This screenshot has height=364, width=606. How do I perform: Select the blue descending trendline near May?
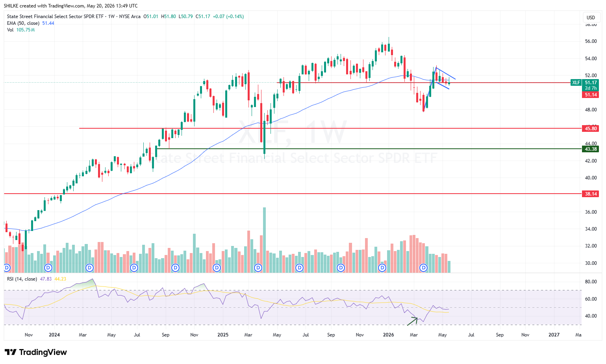[x=446, y=74]
